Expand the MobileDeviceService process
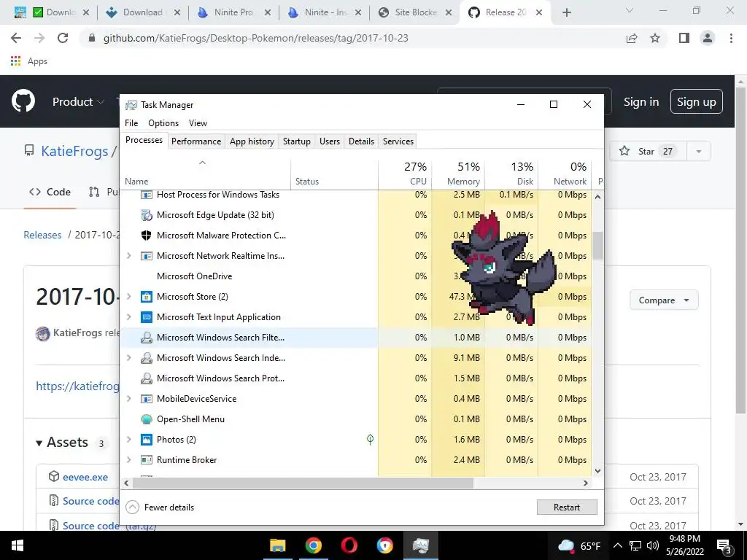This screenshot has height=560, width=747. pos(128,399)
